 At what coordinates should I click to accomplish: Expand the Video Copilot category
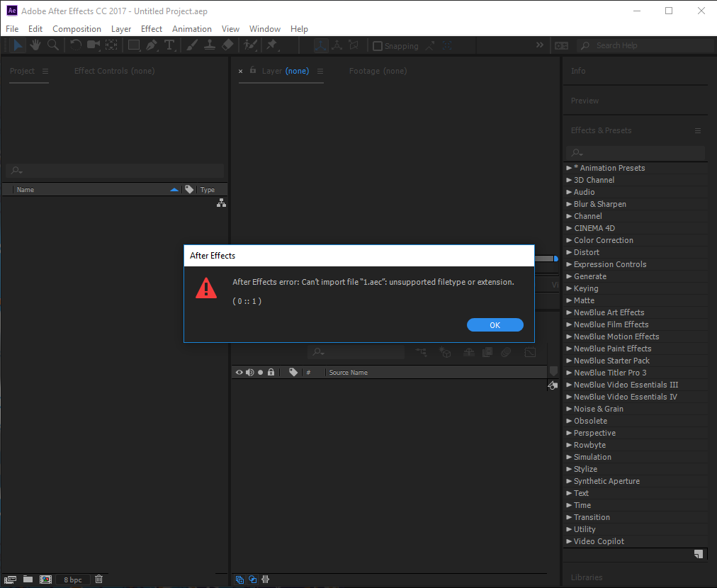pyautogui.click(x=569, y=541)
